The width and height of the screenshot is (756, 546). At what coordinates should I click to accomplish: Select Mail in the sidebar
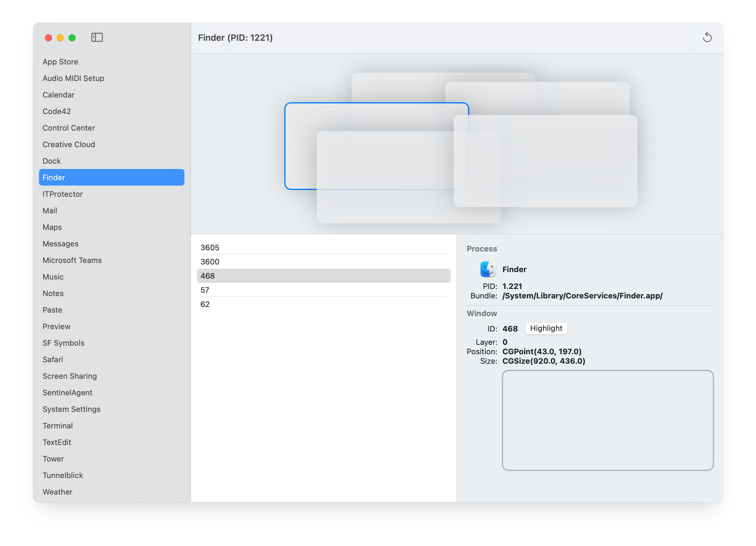112,211
